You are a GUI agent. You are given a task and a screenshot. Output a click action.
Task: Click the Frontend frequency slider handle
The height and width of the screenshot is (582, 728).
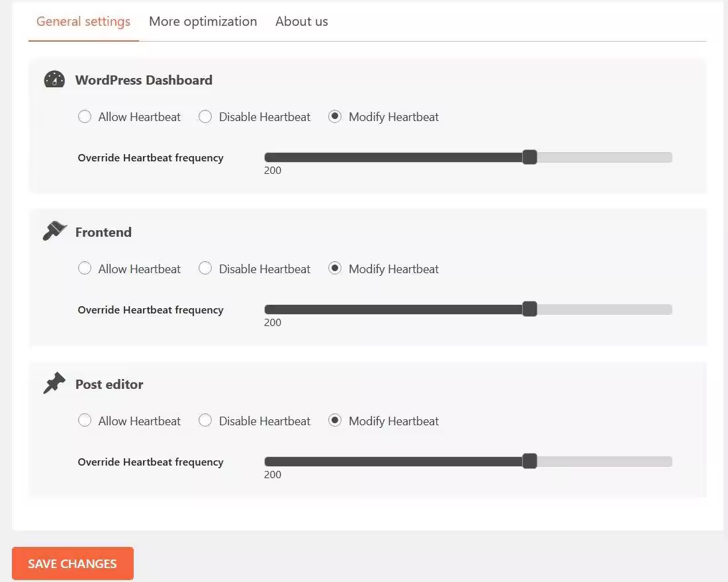click(529, 309)
